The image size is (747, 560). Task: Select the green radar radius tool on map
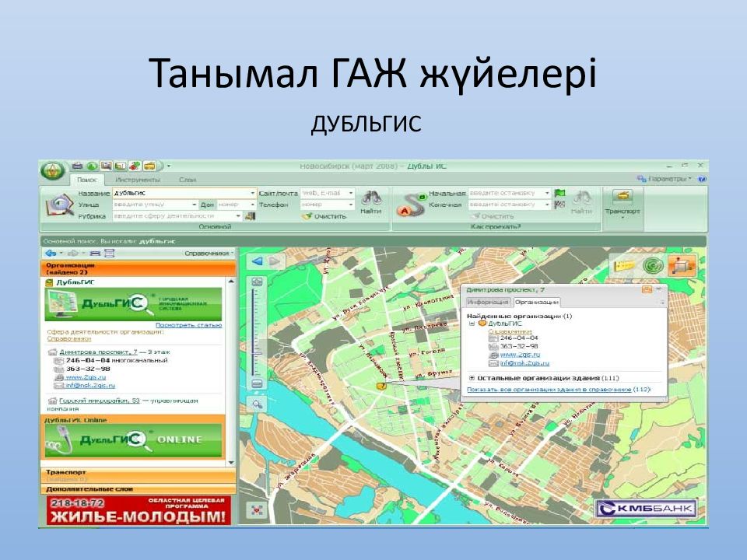click(653, 266)
